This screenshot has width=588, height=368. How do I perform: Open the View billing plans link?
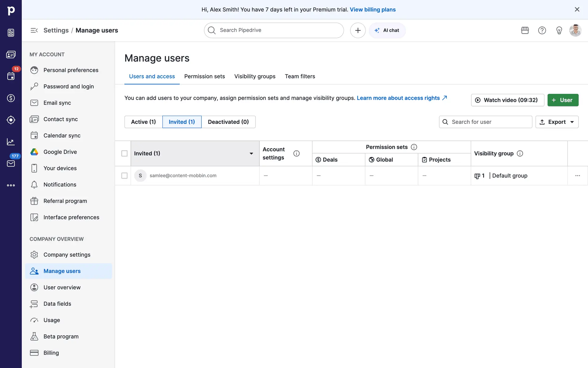point(372,10)
